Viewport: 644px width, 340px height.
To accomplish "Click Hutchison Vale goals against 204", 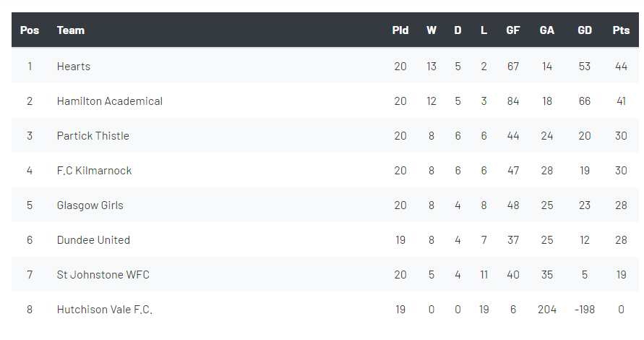I will pyautogui.click(x=546, y=310).
